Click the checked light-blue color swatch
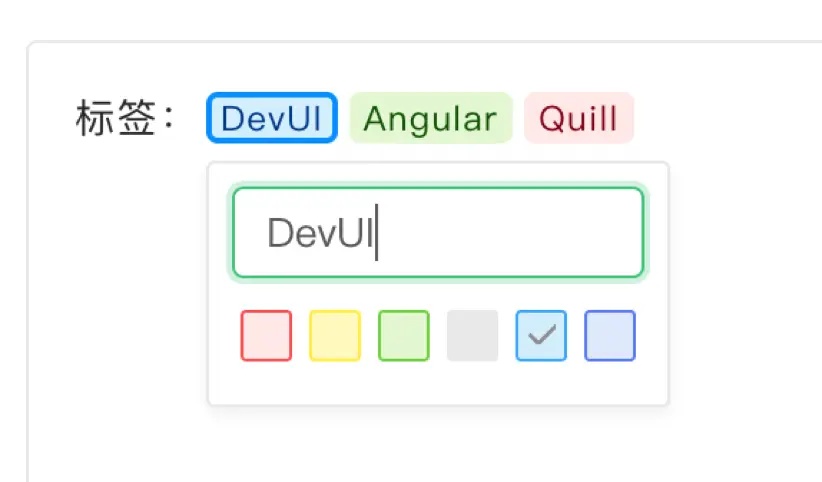Viewport: 822px width, 482px height. click(541, 335)
